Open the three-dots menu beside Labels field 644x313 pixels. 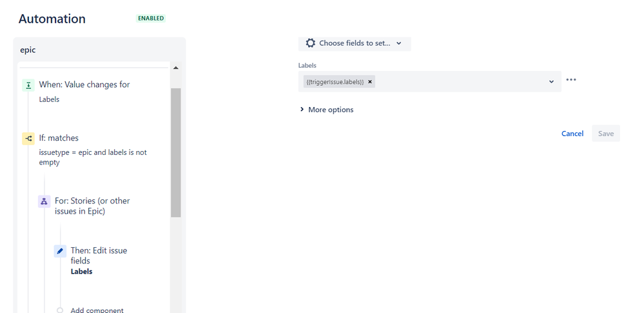click(x=571, y=80)
